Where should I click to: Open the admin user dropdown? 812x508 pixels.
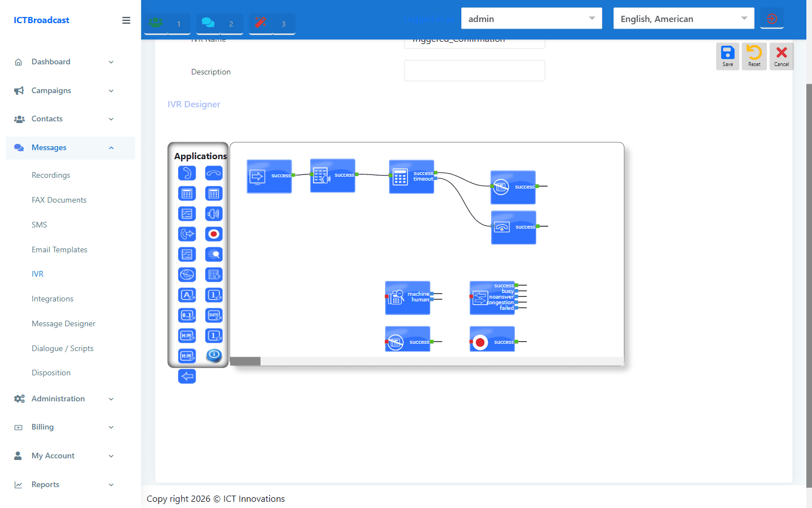coord(532,19)
